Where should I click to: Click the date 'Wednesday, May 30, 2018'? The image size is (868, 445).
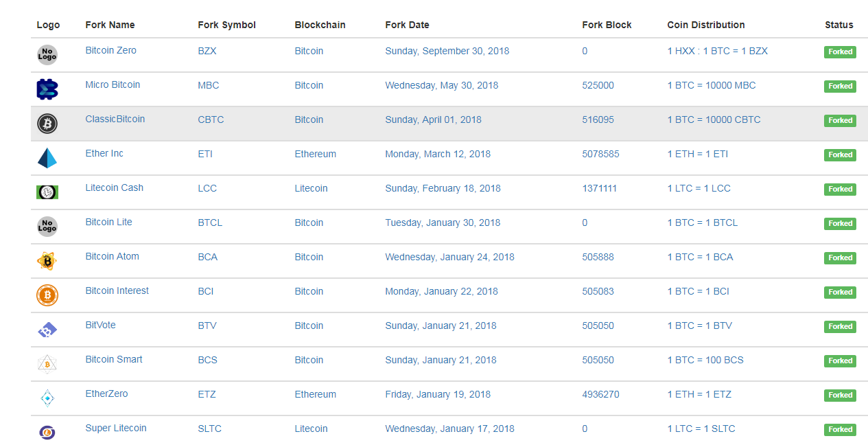442,85
